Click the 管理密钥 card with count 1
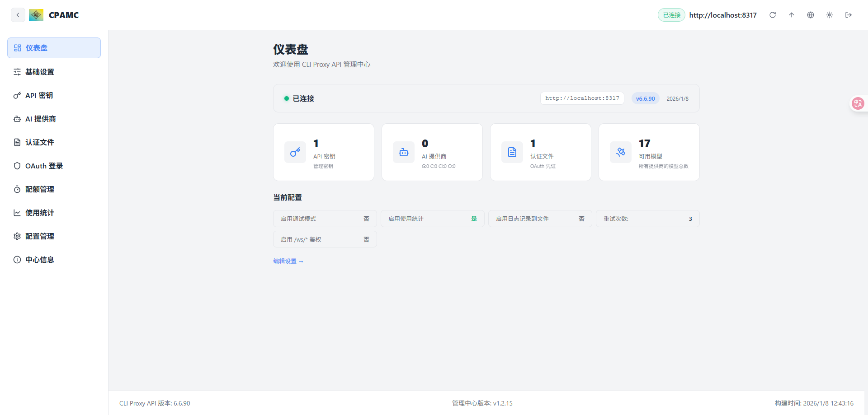This screenshot has height=415, width=868. pos(324,152)
